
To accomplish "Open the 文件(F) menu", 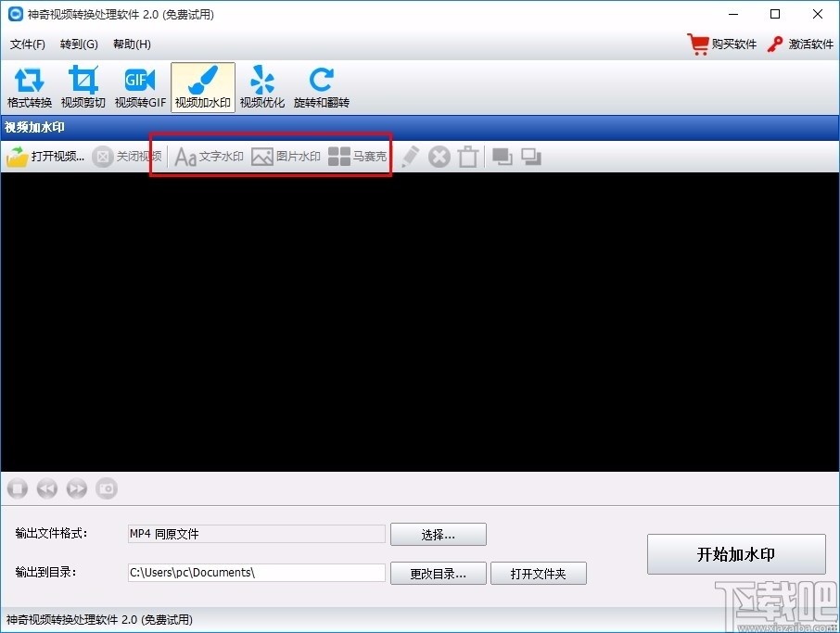I will point(27,44).
